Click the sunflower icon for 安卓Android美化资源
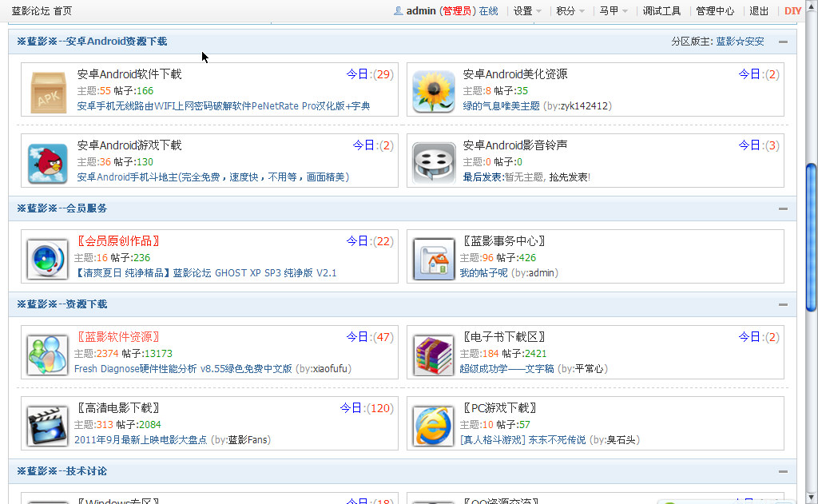This screenshot has width=818, height=504. [x=434, y=92]
